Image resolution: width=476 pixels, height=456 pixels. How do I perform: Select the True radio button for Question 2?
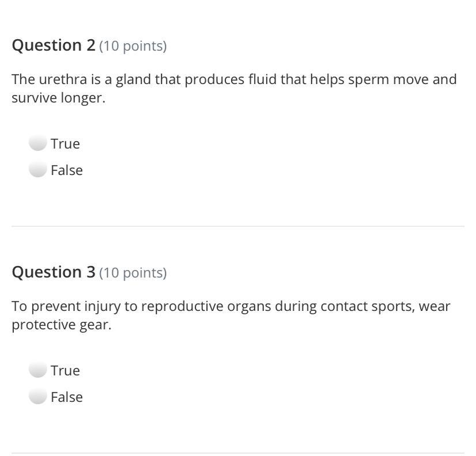[37, 143]
